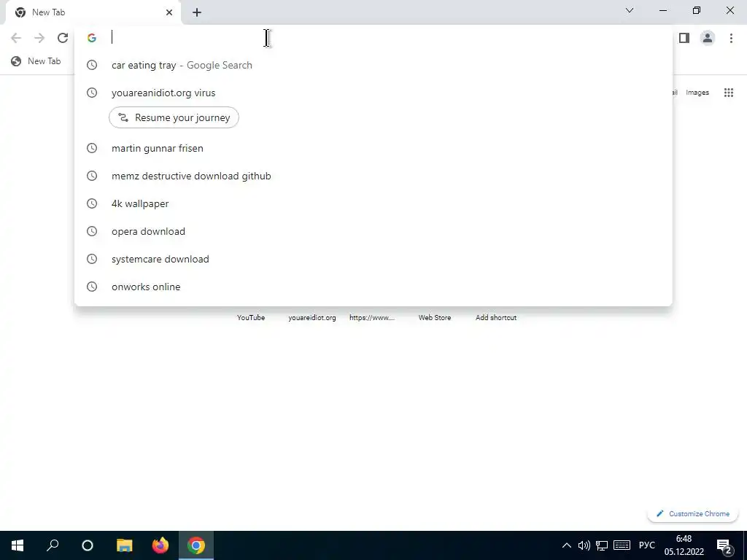
Task: Click clock icon beside 'opera download'
Action: click(x=91, y=231)
